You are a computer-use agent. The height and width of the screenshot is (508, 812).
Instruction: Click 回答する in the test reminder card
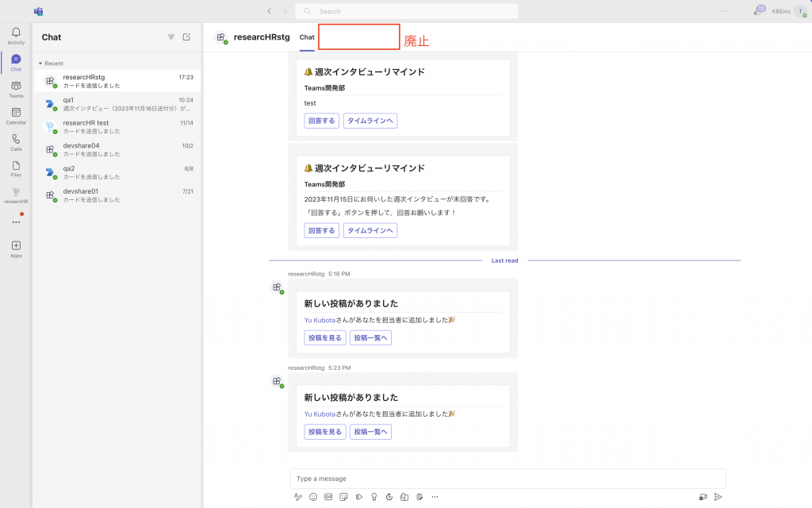pyautogui.click(x=322, y=121)
